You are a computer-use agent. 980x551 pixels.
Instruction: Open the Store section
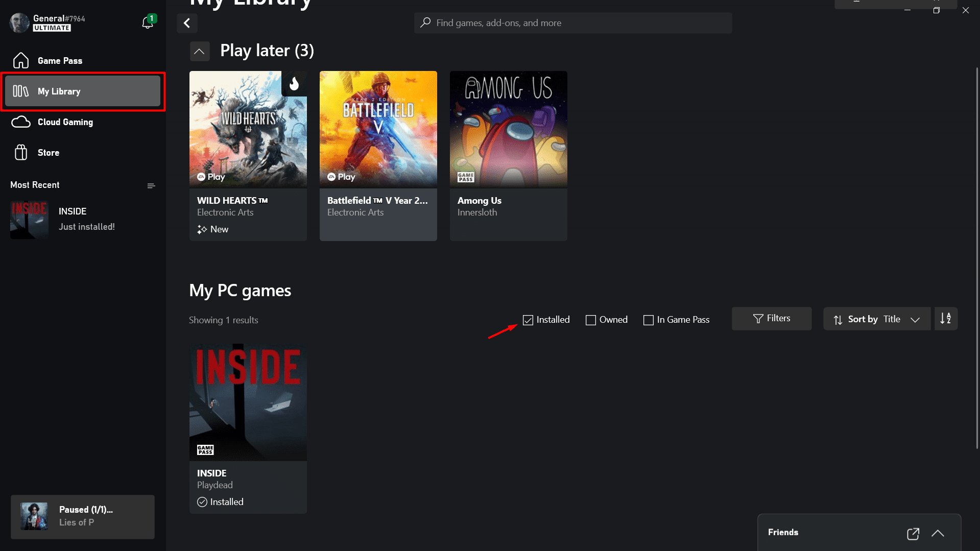[x=83, y=153]
